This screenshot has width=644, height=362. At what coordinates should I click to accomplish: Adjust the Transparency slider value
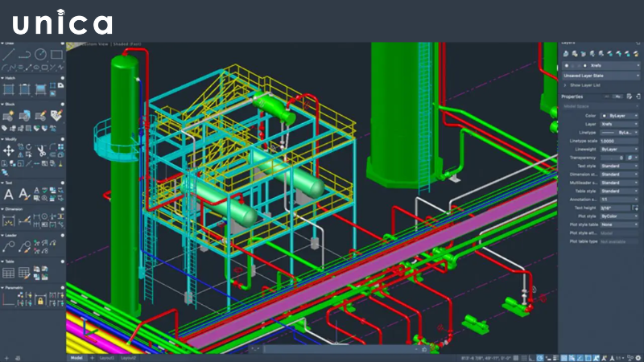(613, 158)
